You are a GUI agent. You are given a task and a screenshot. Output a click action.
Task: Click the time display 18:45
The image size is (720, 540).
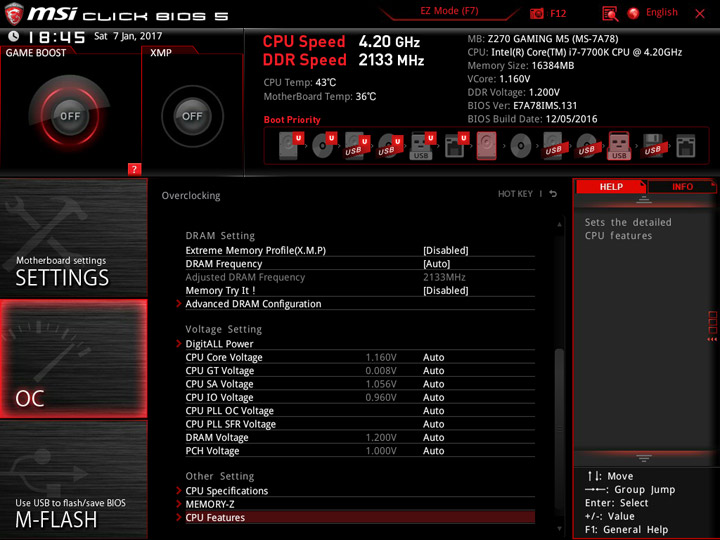pyautogui.click(x=57, y=37)
